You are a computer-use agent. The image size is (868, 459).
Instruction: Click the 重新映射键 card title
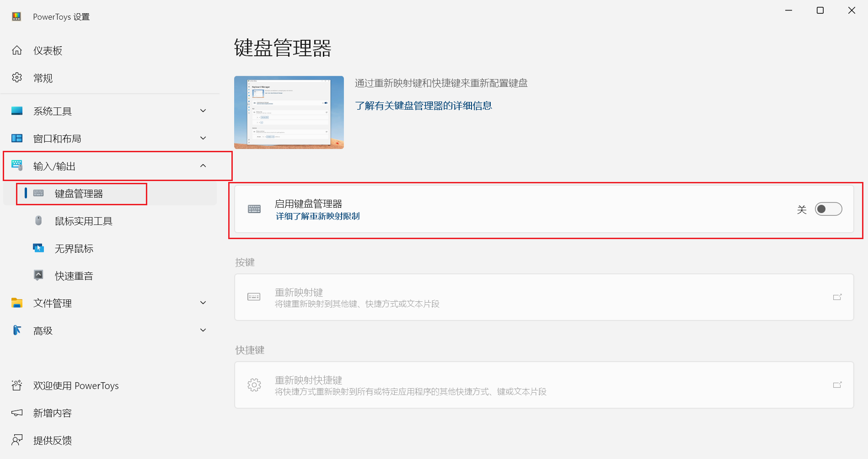(299, 292)
